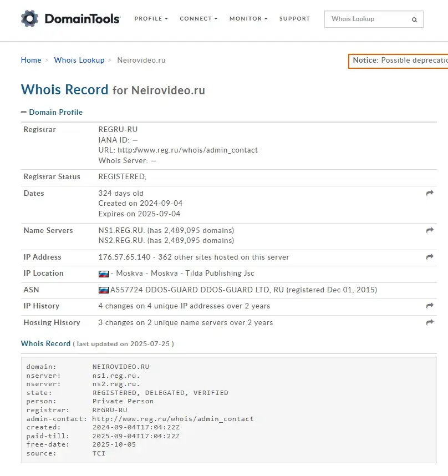The width and height of the screenshot is (448, 476).
Task: Click NEIROVIDEO.RU in the raw whois record
Action: (x=121, y=367)
